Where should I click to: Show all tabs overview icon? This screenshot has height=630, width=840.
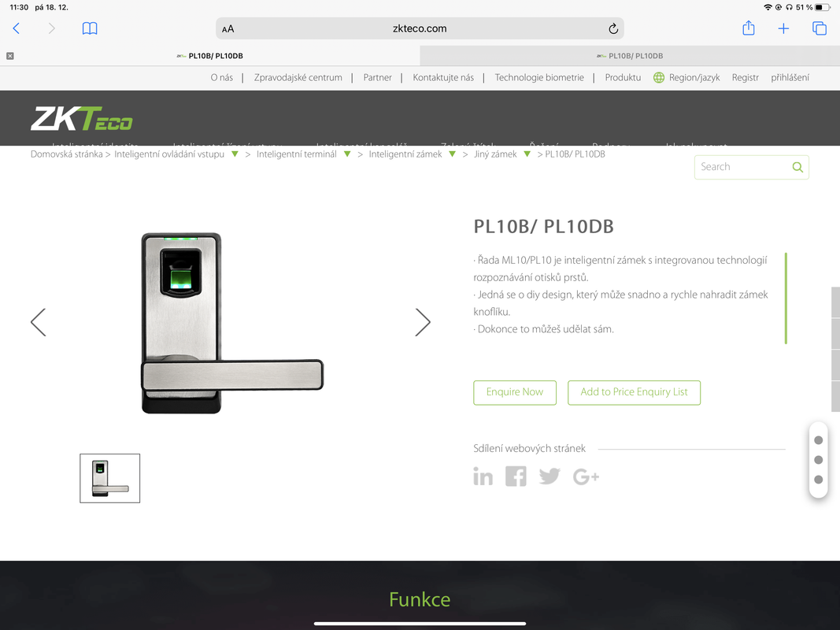tap(819, 28)
